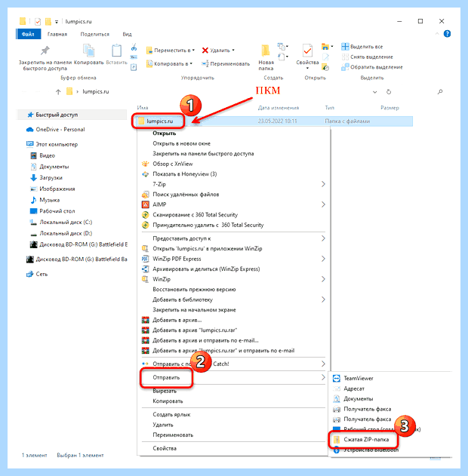Expand Предоставить доступ к submenu
Viewport: 468px width, 476px height.
[233, 238]
